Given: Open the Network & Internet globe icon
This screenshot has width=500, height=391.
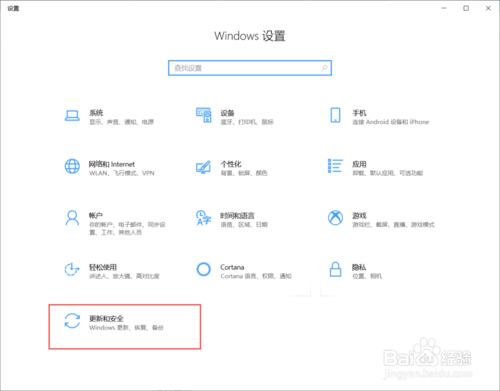Looking at the screenshot, I should (72, 166).
